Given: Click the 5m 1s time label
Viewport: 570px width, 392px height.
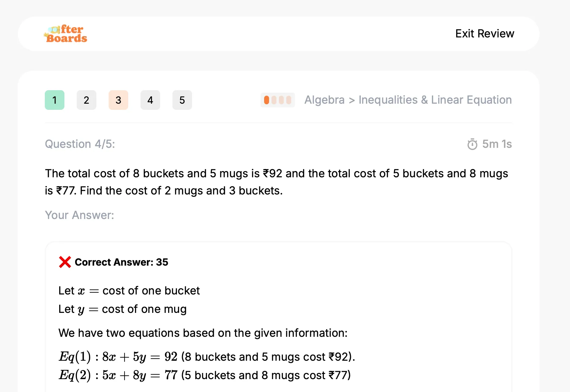Looking at the screenshot, I should tap(497, 144).
